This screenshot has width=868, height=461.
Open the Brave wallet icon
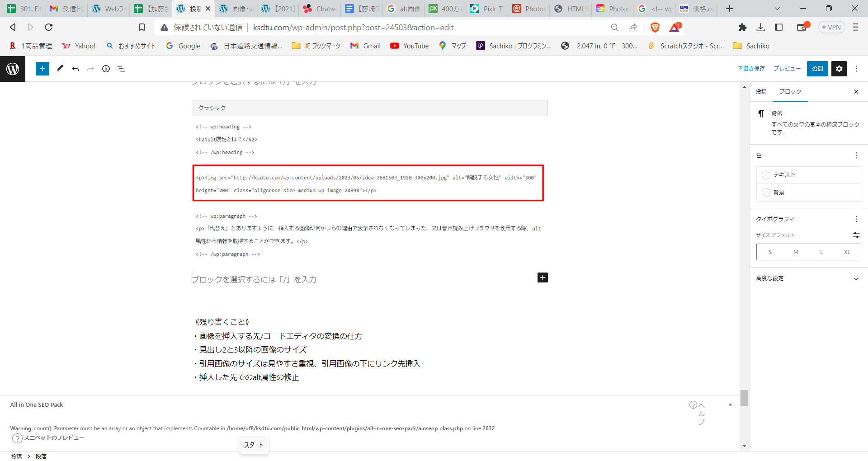click(802, 27)
